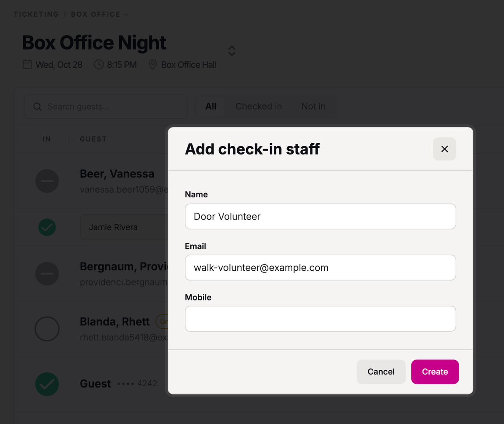Select the All filter tab
Image resolution: width=504 pixels, height=424 pixels.
(211, 107)
